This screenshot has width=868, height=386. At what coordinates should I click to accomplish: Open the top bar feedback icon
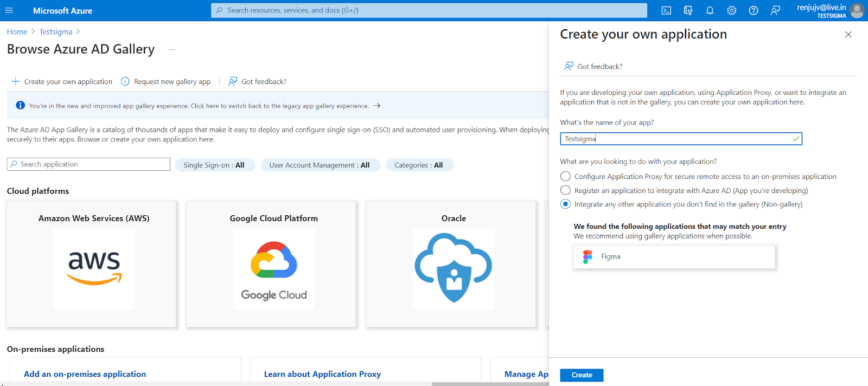point(775,10)
